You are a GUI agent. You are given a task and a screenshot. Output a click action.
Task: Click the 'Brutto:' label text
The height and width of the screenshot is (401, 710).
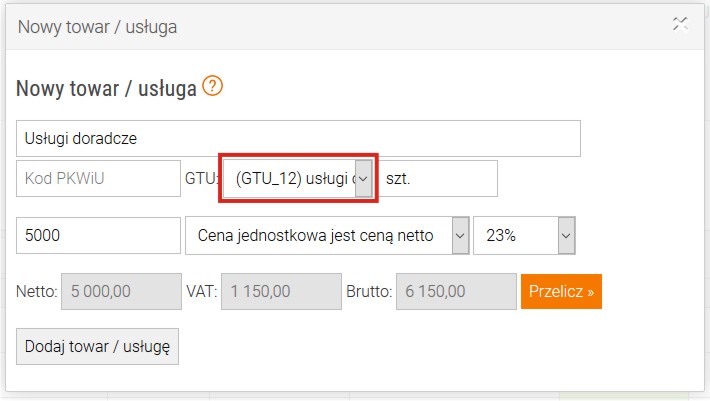point(369,291)
